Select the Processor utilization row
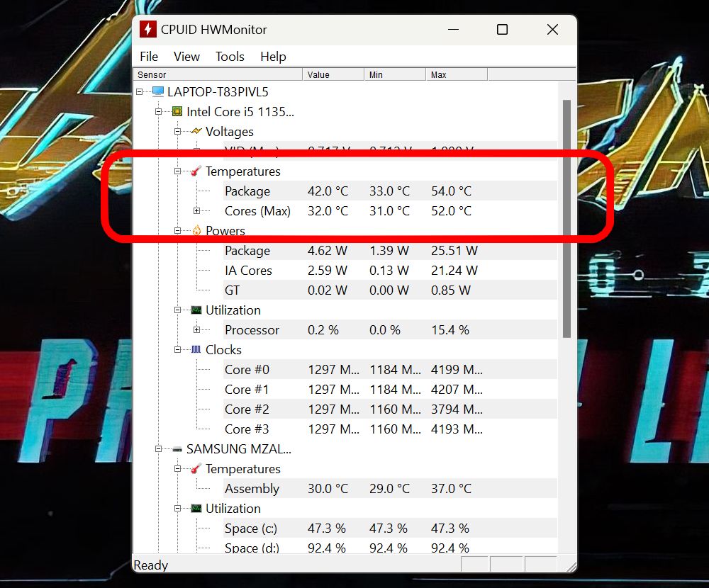This screenshot has width=709, height=588. click(391, 330)
